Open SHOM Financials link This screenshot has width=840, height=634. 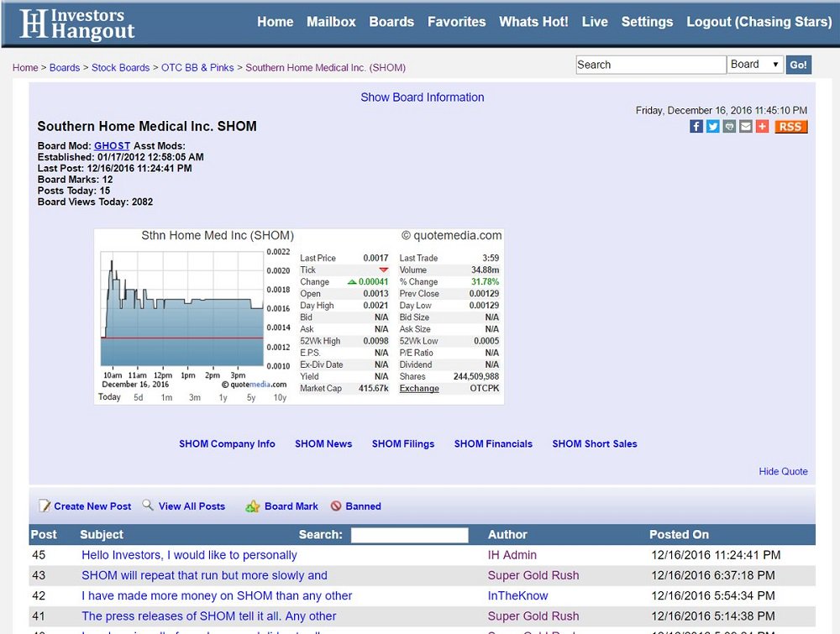coord(493,444)
